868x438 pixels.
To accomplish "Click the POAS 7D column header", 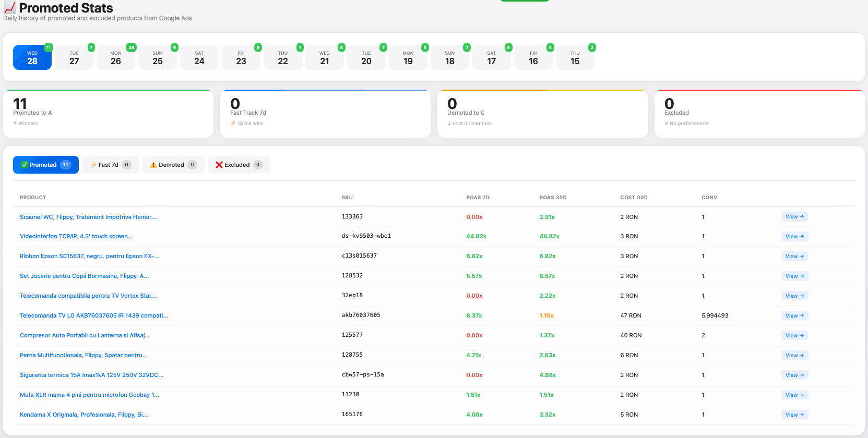I will 478,198.
